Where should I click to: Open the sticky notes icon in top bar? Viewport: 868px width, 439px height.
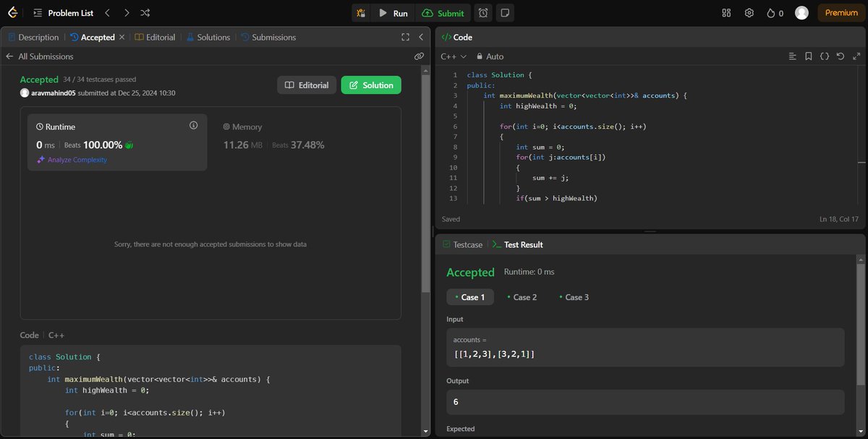[505, 12]
